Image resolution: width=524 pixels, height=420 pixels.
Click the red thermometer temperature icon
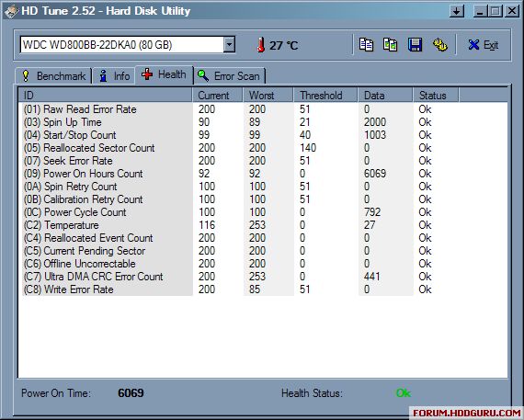pos(261,45)
